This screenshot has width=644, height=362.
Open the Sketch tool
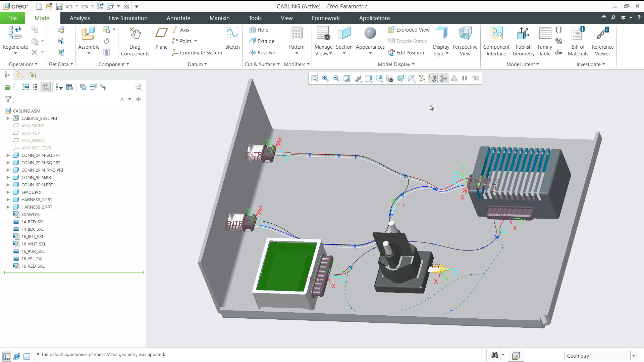click(x=232, y=38)
